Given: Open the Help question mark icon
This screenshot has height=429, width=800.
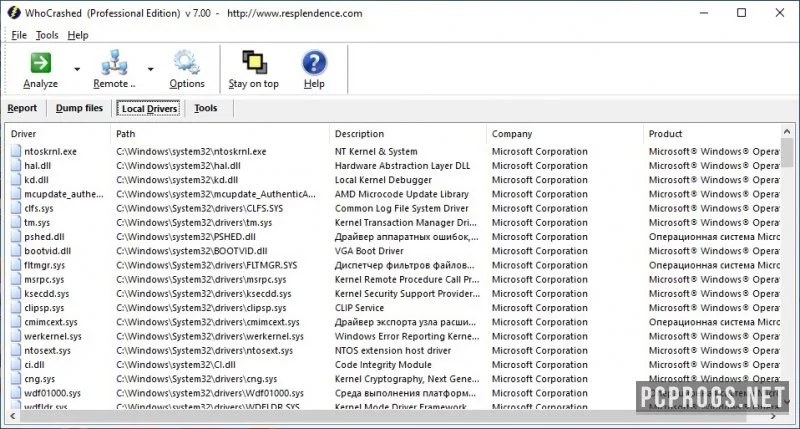Looking at the screenshot, I should pyautogui.click(x=314, y=63).
